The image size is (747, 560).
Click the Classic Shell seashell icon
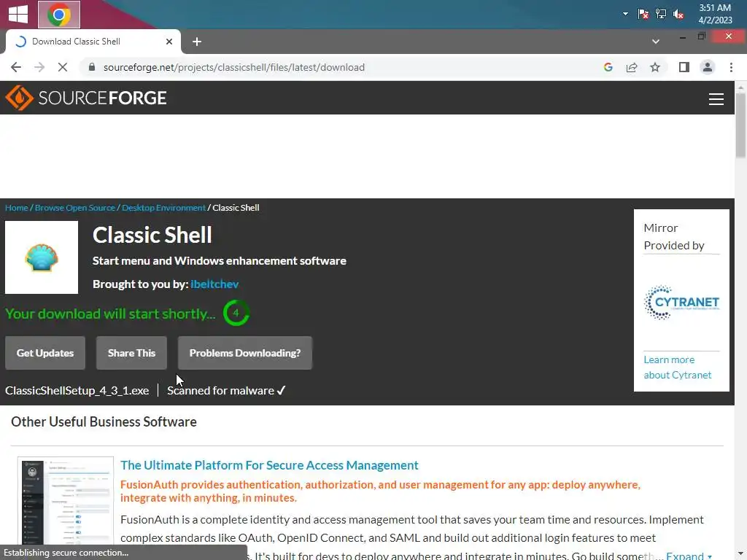[x=42, y=257]
